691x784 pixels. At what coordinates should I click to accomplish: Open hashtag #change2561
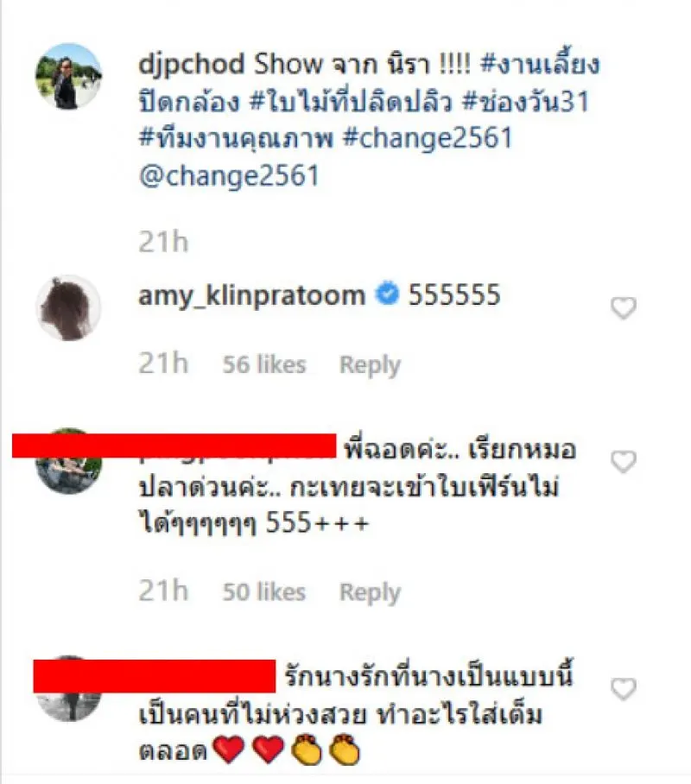click(x=428, y=138)
